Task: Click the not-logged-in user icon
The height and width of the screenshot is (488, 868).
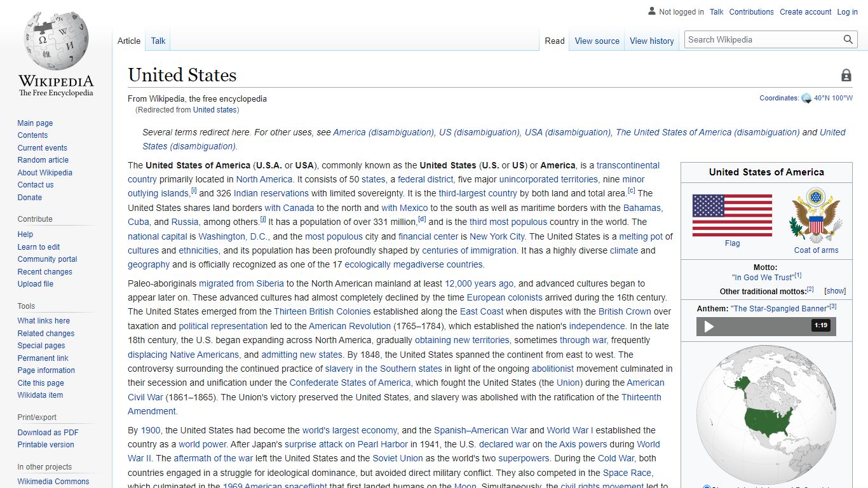Action: (x=651, y=11)
